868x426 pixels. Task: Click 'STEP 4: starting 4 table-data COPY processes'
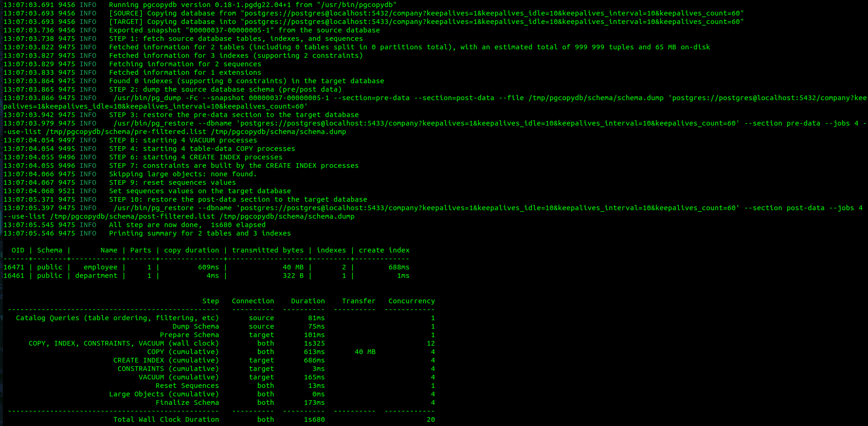tap(202, 149)
